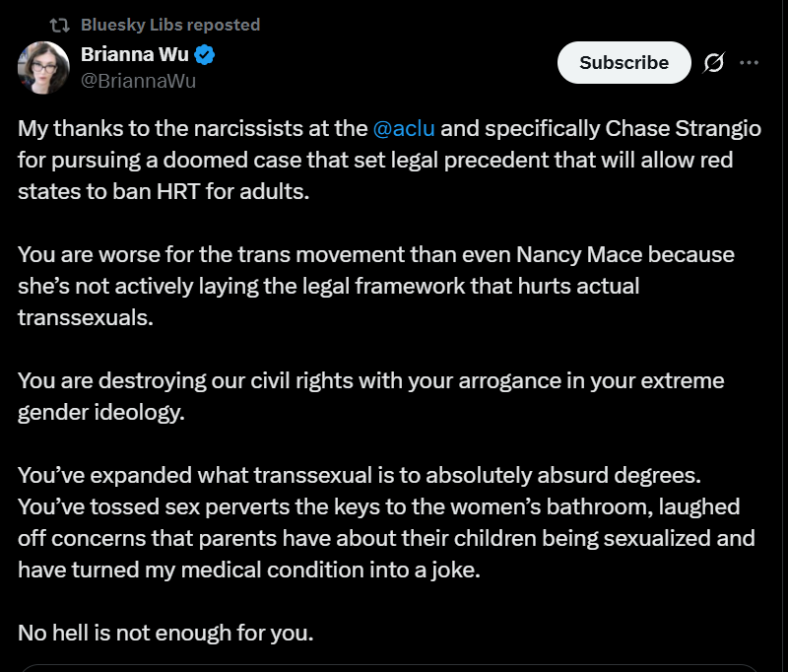
Task: Open Brianna Wu's profile picture
Action: coord(43,67)
